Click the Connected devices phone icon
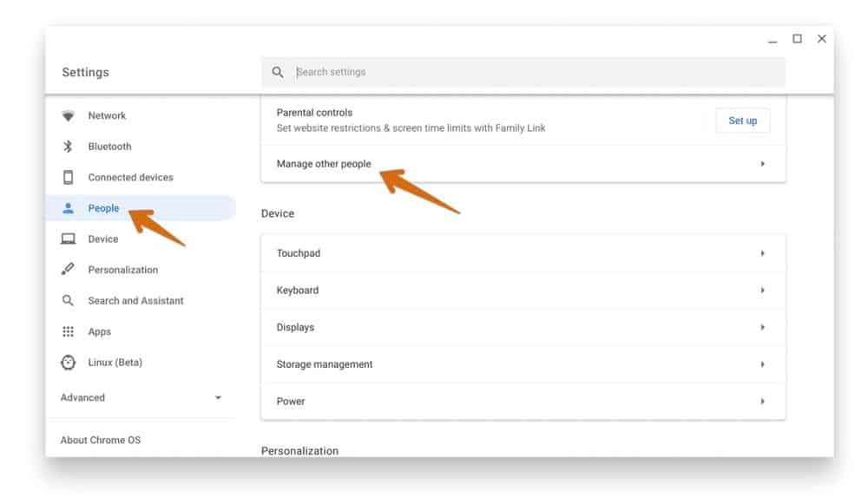 click(68, 177)
